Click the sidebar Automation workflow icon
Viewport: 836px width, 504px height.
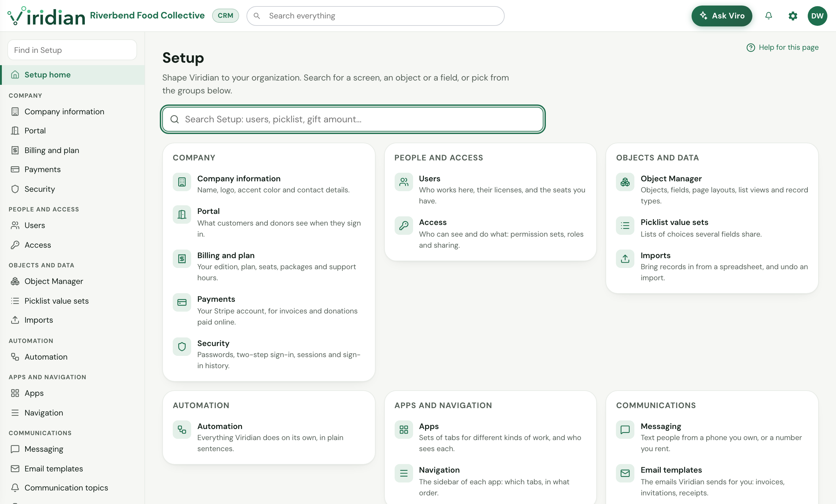(15, 357)
